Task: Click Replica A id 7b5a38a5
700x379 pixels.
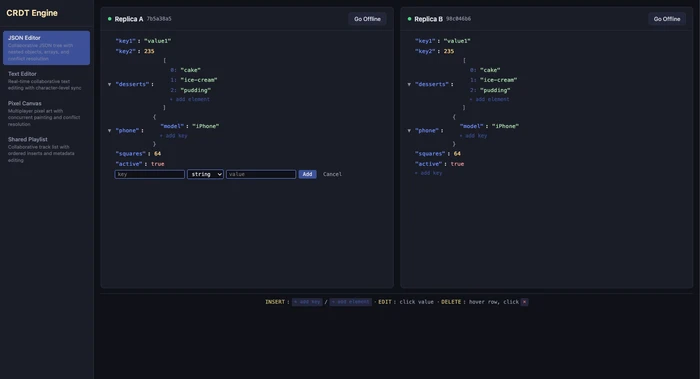Action: [x=159, y=19]
